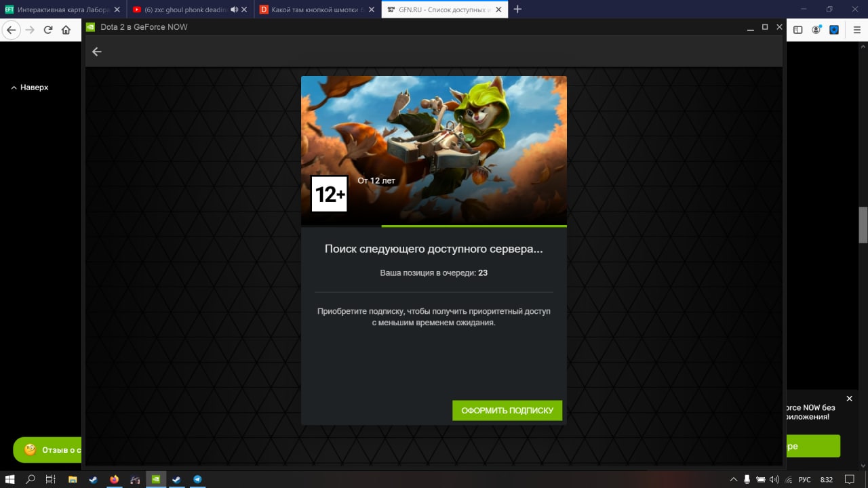The height and width of the screenshot is (488, 868).
Task: Open the browser account profile icon
Action: (816, 30)
